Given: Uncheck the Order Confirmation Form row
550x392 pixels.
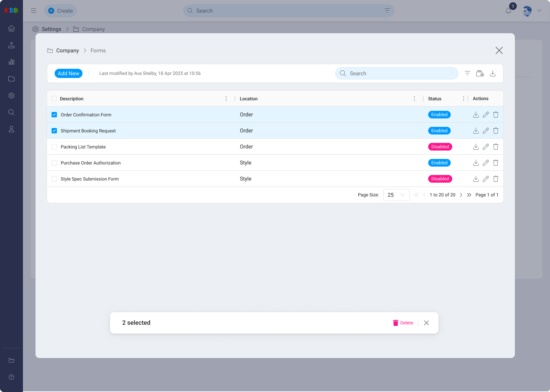Looking at the screenshot, I should pos(54,114).
